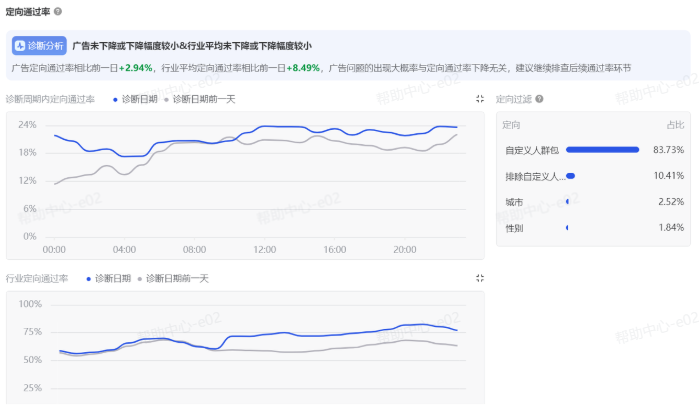Toggle 诊断日期前一天 legend in 诊断周期内定向通过率 chart
699x407 pixels.
(x=199, y=99)
